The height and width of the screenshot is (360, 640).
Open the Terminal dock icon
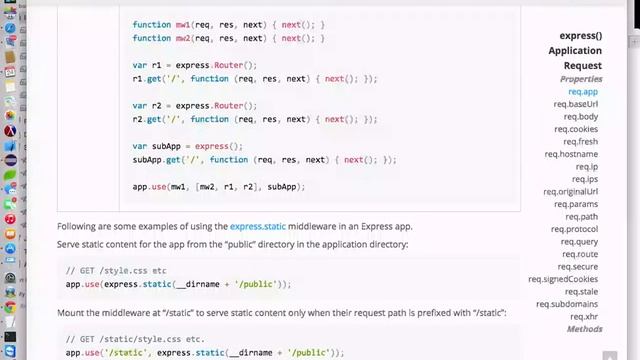(10, 337)
